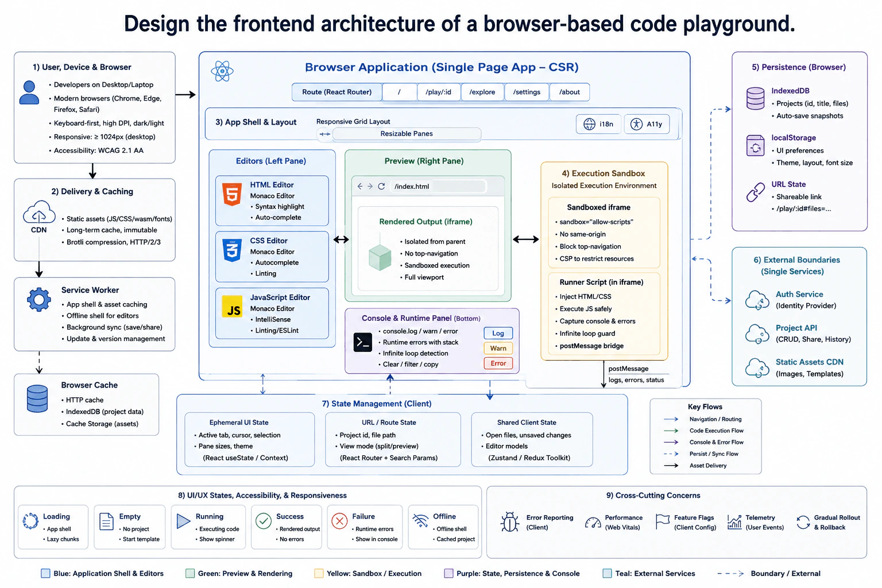882x588 pixels.
Task: Click the Resizable Panes bar
Action: (x=407, y=134)
